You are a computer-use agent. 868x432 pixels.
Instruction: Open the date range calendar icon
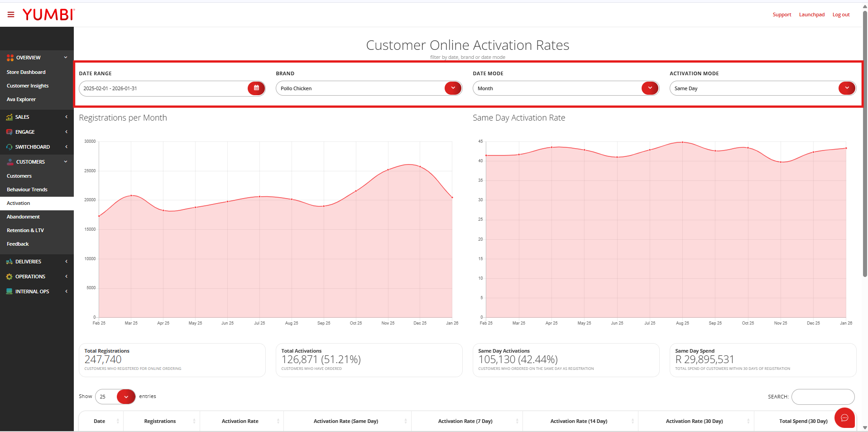click(x=256, y=88)
